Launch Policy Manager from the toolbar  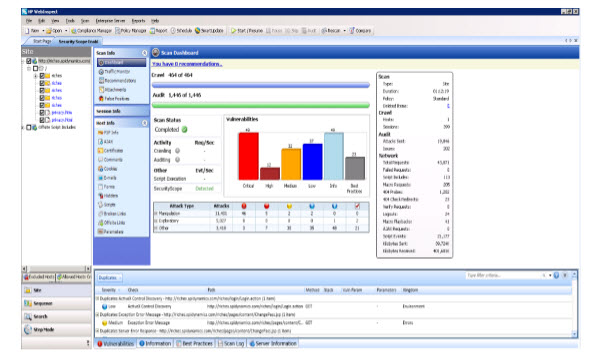click(131, 31)
